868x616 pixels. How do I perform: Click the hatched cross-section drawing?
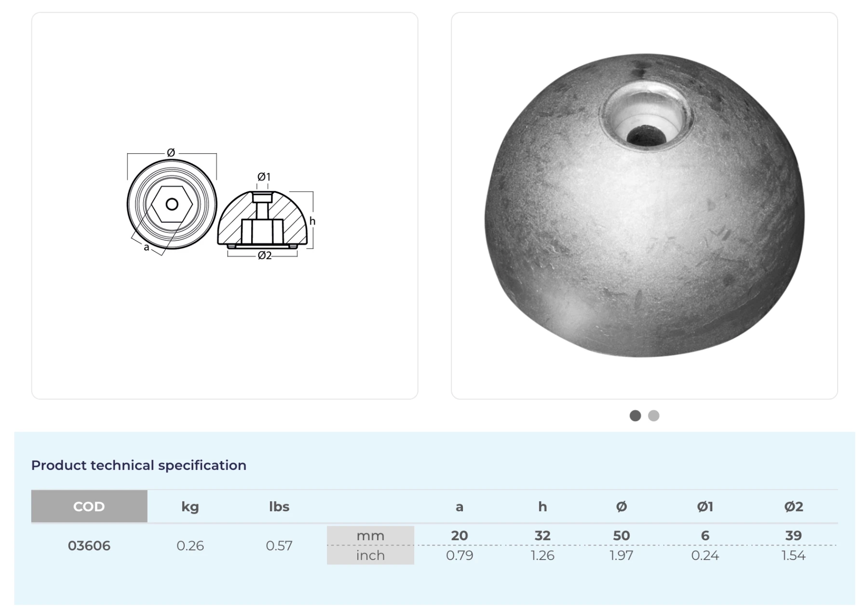pyautogui.click(x=262, y=219)
